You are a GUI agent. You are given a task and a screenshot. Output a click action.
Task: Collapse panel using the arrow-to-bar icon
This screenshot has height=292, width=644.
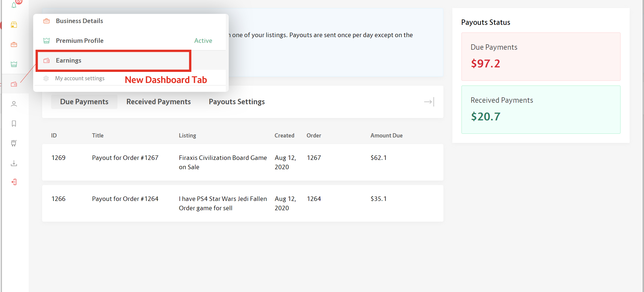click(429, 102)
